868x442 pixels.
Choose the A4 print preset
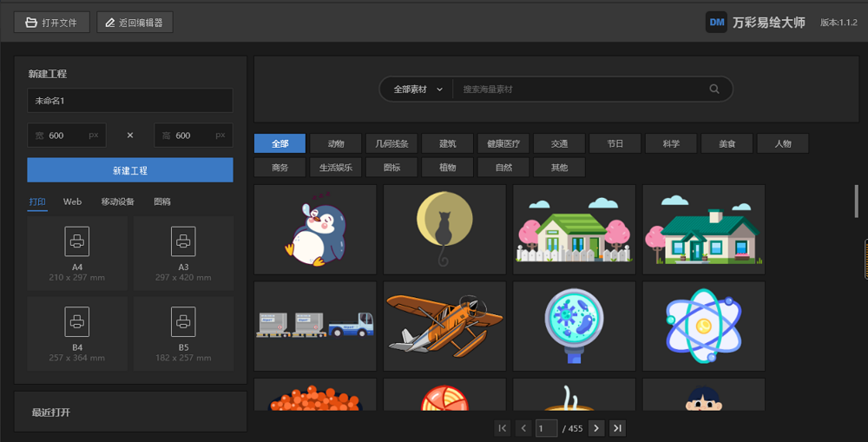[x=77, y=253]
